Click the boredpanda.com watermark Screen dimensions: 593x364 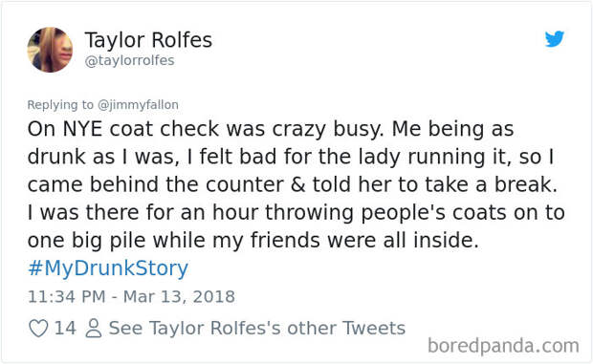(x=503, y=346)
